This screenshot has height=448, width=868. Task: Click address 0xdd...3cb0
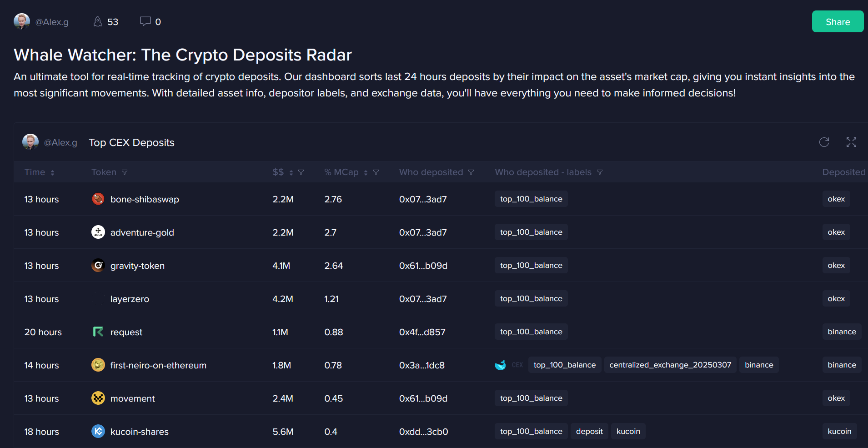[423, 432]
